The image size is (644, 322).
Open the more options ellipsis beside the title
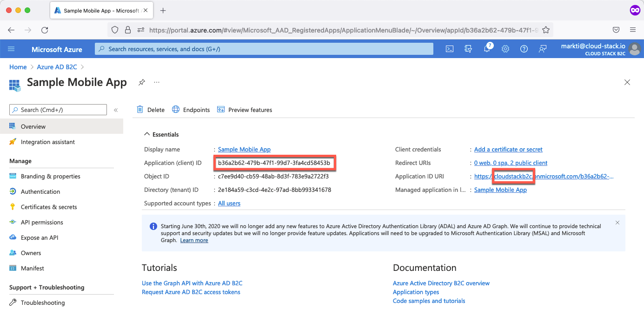(157, 82)
